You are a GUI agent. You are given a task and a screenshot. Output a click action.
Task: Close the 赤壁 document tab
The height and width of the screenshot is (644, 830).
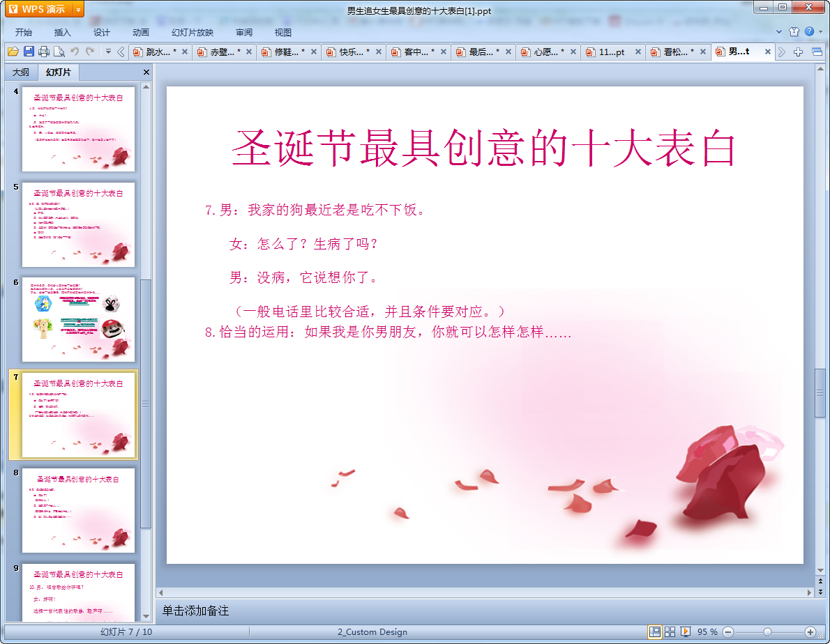pos(249,52)
